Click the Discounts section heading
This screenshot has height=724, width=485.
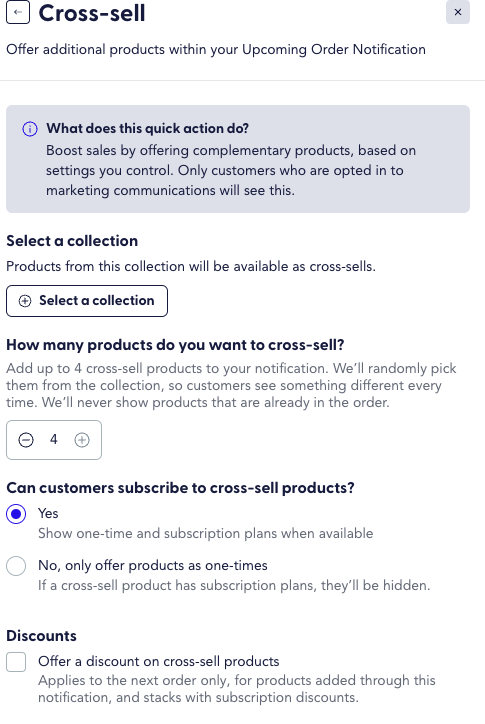[x=42, y=636]
